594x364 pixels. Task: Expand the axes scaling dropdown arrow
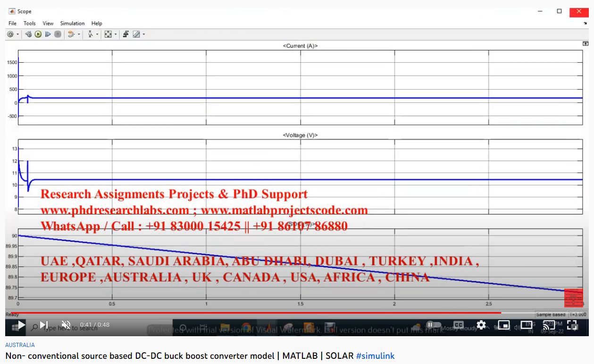tap(115, 34)
